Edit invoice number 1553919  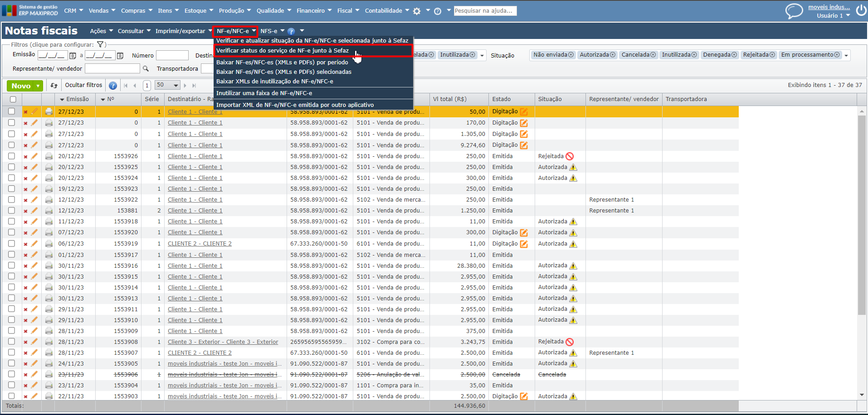click(34, 243)
